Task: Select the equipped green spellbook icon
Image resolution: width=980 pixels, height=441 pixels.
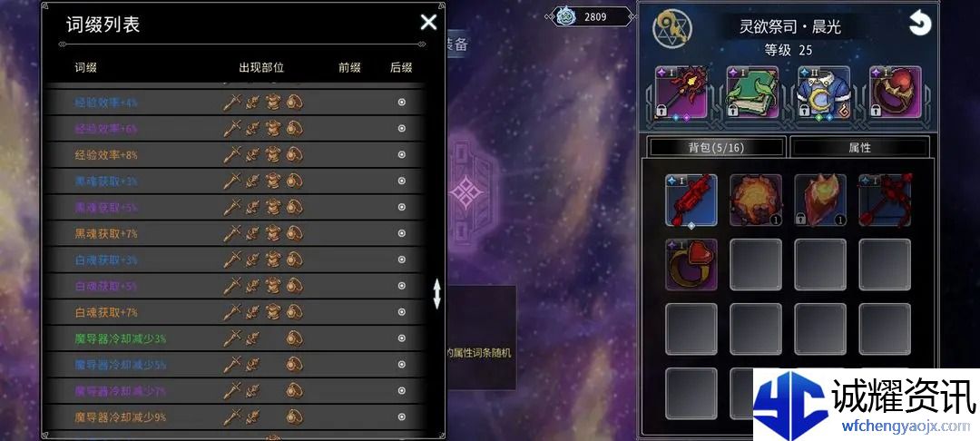Action: (752, 93)
